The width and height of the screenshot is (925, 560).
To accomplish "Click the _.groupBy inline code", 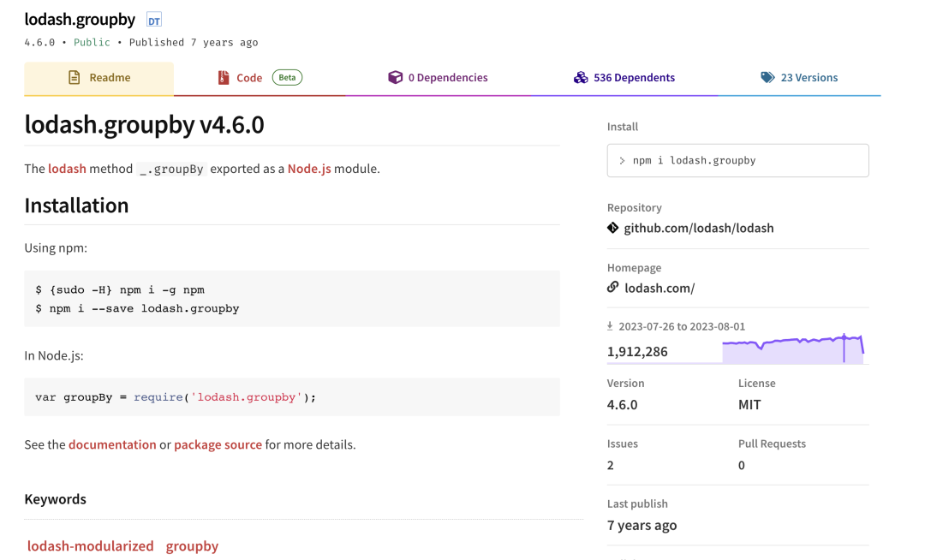I will (171, 170).
